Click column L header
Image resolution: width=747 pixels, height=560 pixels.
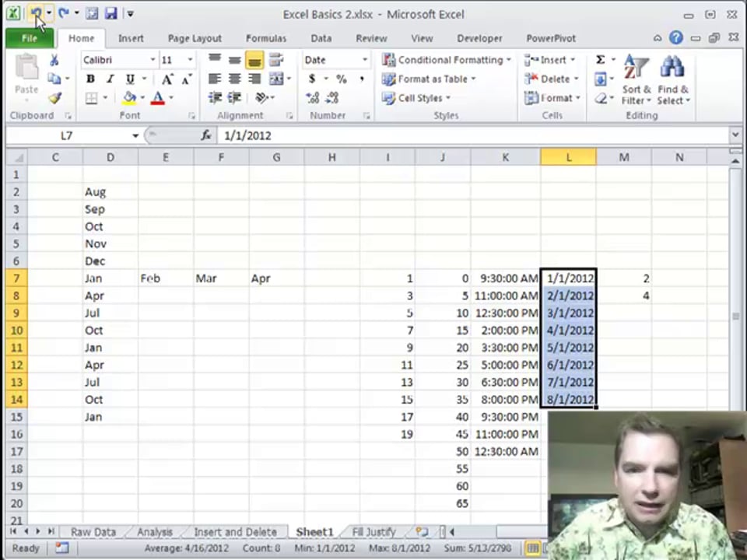coord(568,157)
